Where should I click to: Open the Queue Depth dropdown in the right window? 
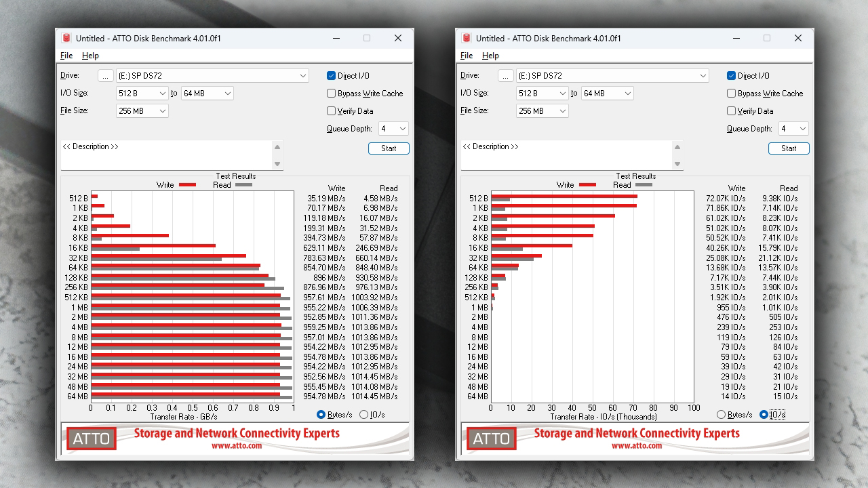point(793,129)
